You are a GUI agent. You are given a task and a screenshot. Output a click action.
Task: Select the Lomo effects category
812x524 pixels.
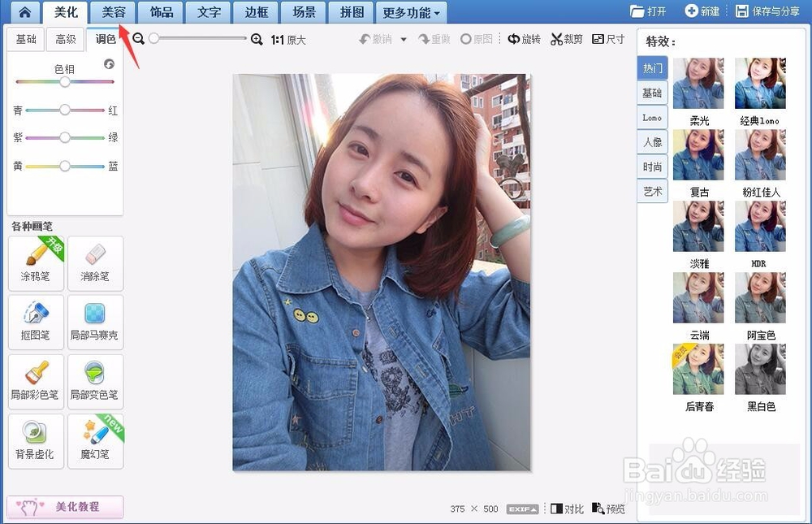pyautogui.click(x=653, y=118)
